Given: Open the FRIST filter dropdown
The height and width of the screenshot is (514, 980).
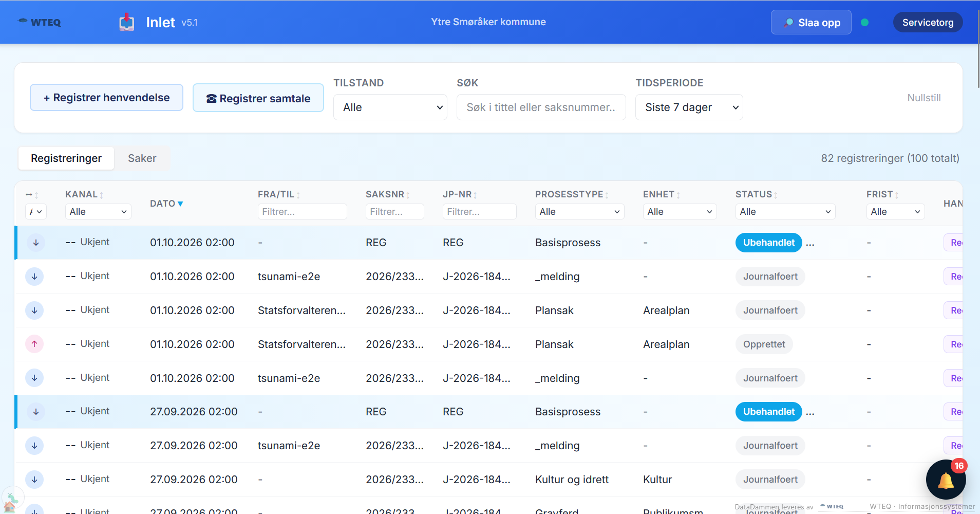Looking at the screenshot, I should [896, 211].
